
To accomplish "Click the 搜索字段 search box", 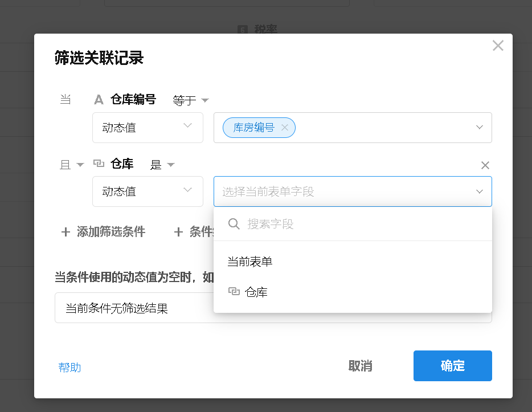I will click(x=359, y=224).
